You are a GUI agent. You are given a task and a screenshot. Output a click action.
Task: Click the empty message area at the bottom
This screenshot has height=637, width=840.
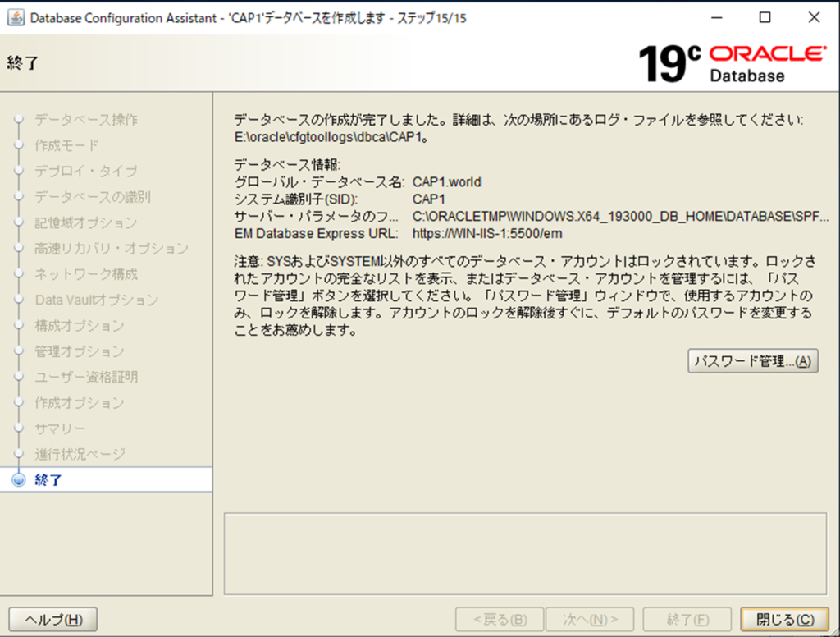click(x=525, y=553)
